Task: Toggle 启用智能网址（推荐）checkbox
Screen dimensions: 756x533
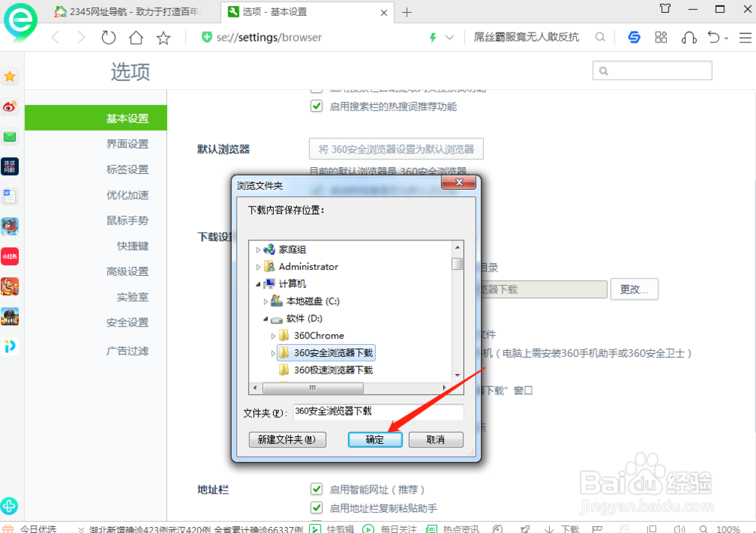Action: 316,489
